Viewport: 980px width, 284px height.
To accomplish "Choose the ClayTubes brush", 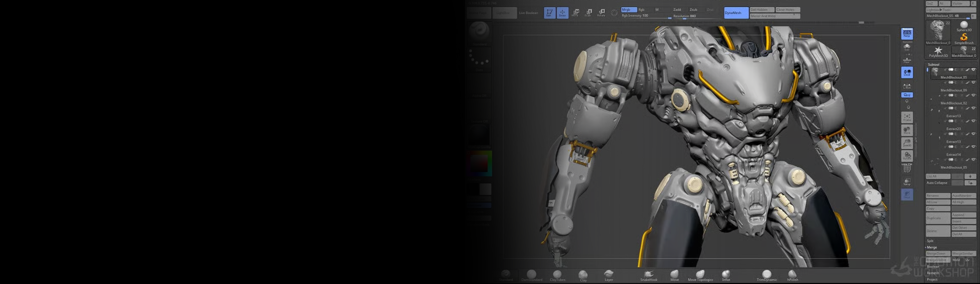I will (557, 275).
